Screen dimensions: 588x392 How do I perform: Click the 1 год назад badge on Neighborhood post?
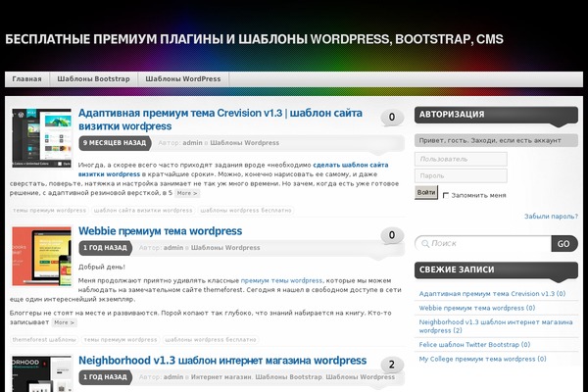105,377
